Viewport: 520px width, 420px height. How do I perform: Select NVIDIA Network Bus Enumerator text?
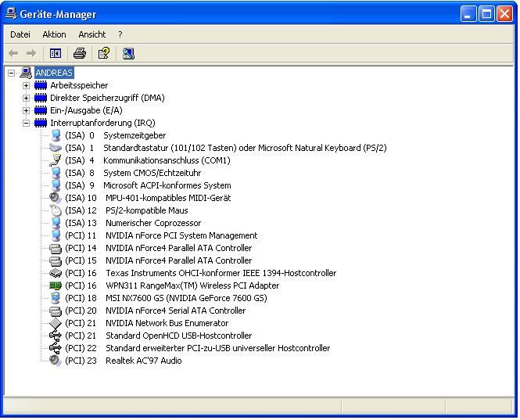coord(167,323)
